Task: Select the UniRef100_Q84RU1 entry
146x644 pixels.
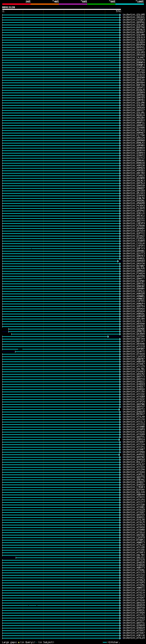Action: click(134, 259)
